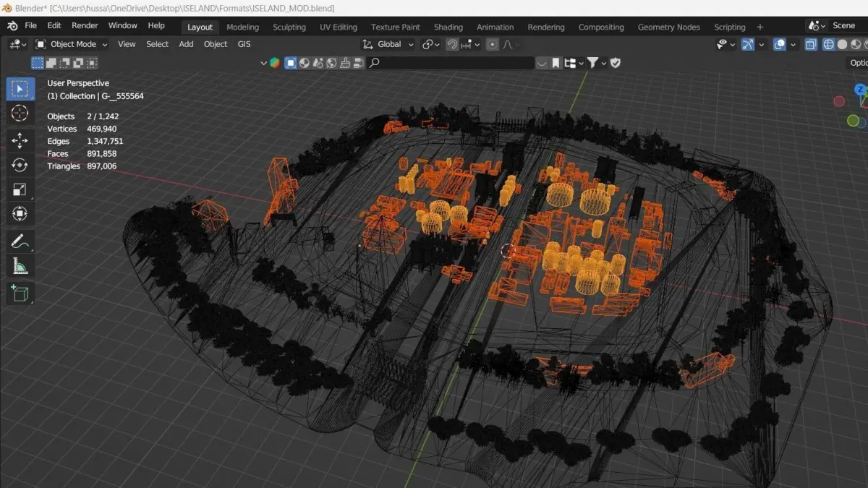Select the Move tool
The width and height of the screenshot is (868, 488).
20,140
